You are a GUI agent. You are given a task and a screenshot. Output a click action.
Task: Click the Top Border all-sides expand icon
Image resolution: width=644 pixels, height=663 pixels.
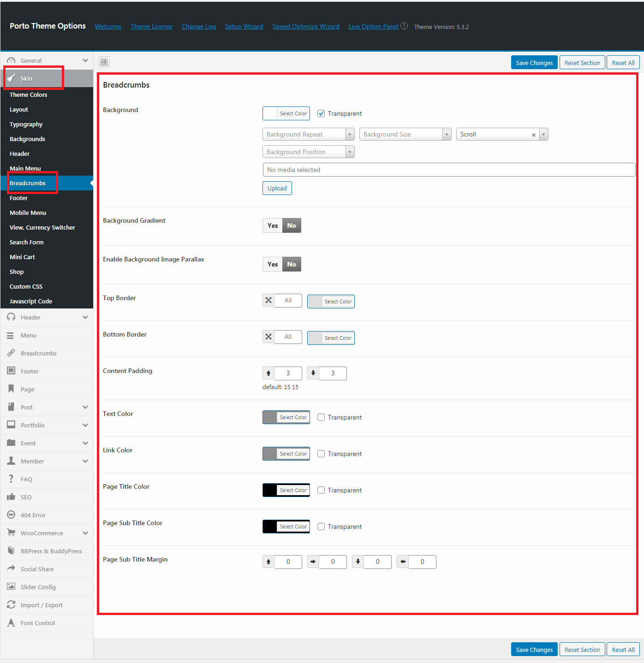(x=268, y=300)
